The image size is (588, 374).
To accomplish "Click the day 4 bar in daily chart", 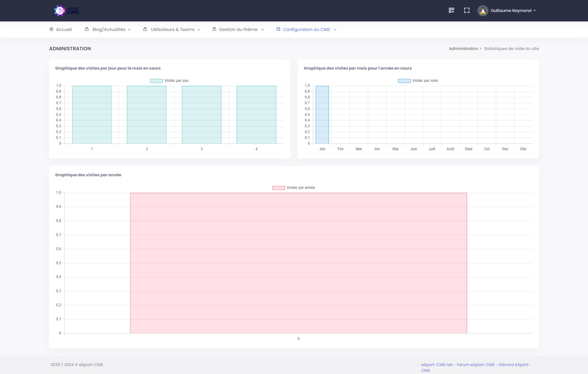I will point(256,115).
